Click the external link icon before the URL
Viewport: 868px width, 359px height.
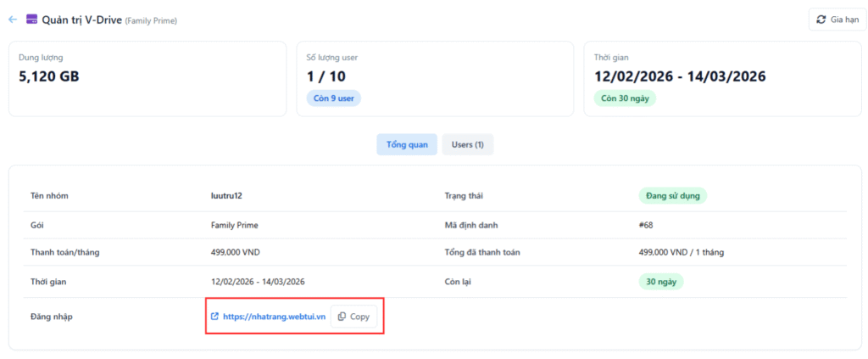click(x=214, y=317)
